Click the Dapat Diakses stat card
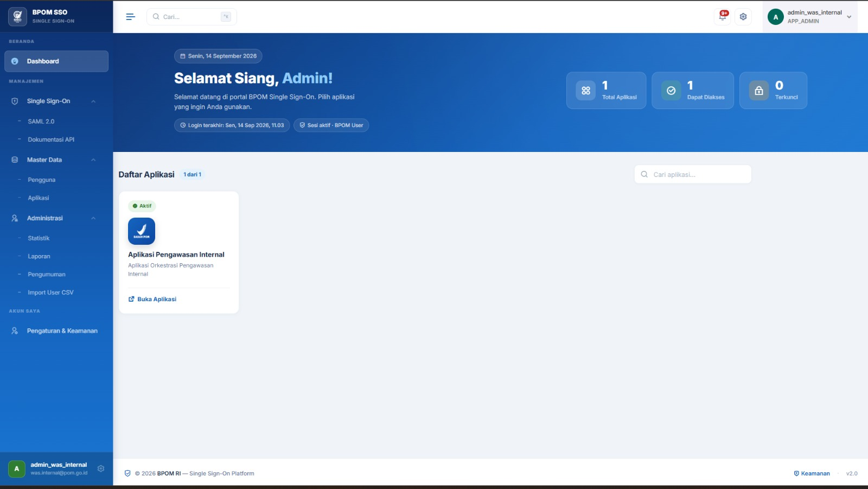Viewport: 868px width, 489px height. (x=693, y=91)
